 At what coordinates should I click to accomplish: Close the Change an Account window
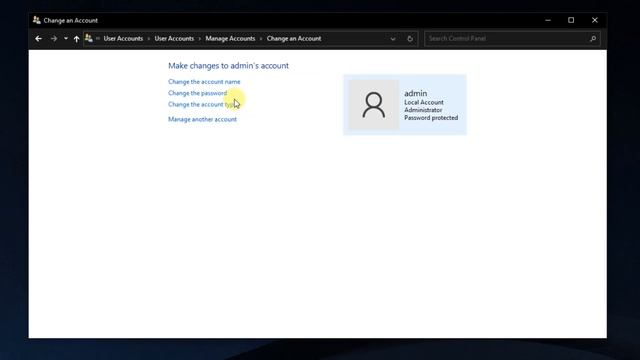[x=595, y=20]
